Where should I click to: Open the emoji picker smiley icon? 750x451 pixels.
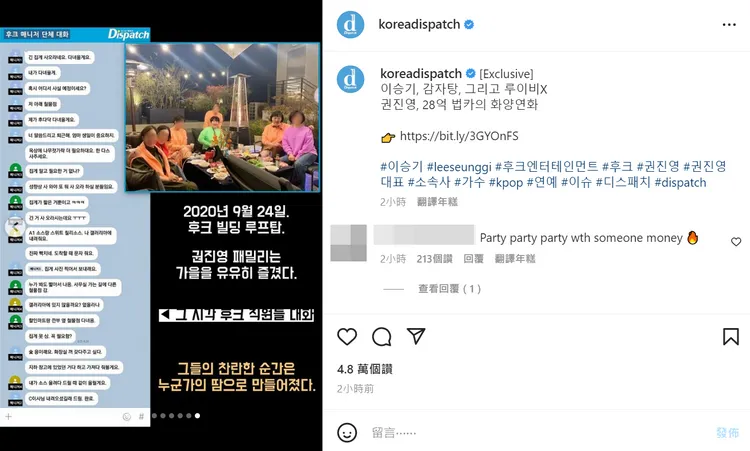point(347,432)
